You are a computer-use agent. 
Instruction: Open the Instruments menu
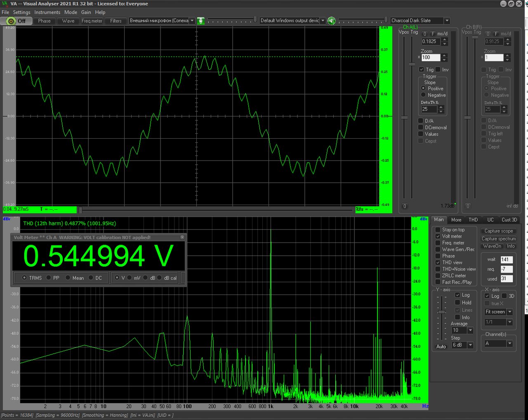click(47, 12)
